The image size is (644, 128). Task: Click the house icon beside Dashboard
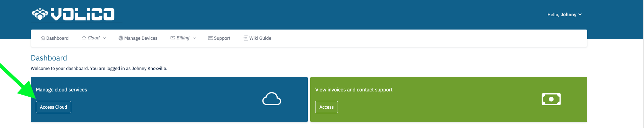(x=43, y=38)
